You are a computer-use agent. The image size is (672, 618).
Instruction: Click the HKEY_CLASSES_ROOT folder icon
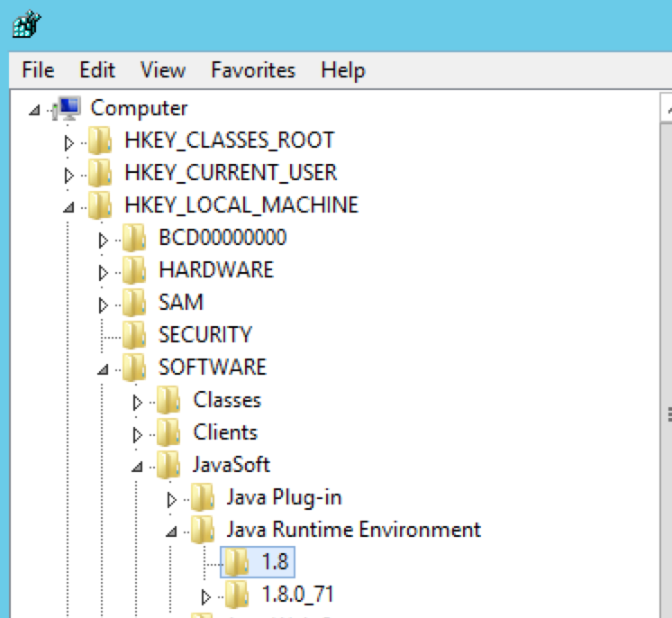[100, 141]
